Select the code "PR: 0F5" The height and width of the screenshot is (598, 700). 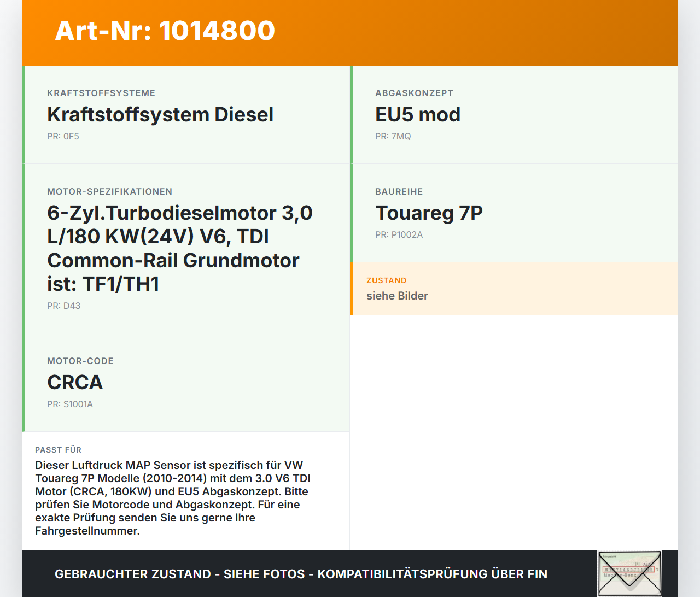pyautogui.click(x=63, y=136)
